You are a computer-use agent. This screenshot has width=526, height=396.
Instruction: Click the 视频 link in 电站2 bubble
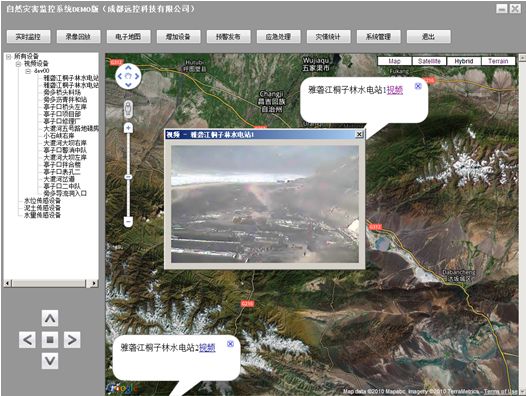[x=207, y=348]
